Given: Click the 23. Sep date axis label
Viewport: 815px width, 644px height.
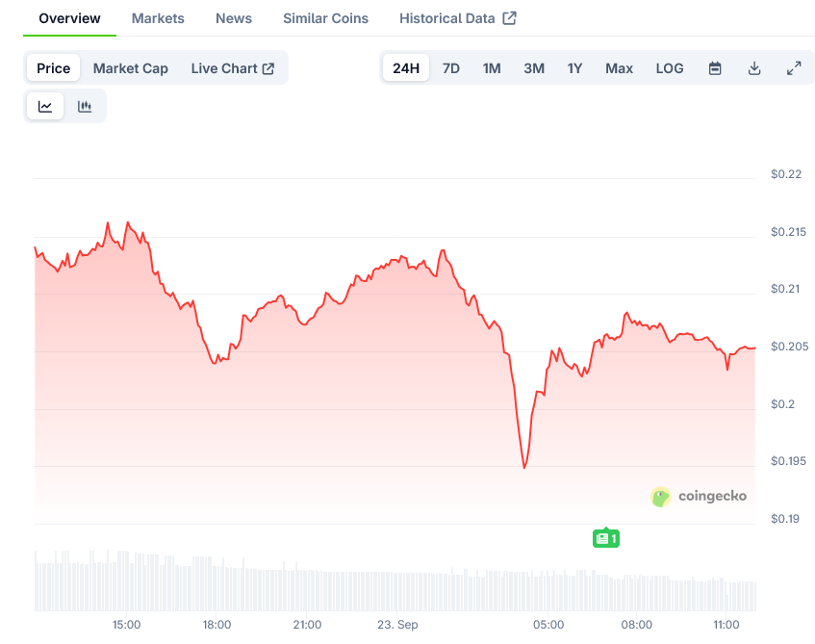Looking at the screenshot, I should (397, 624).
